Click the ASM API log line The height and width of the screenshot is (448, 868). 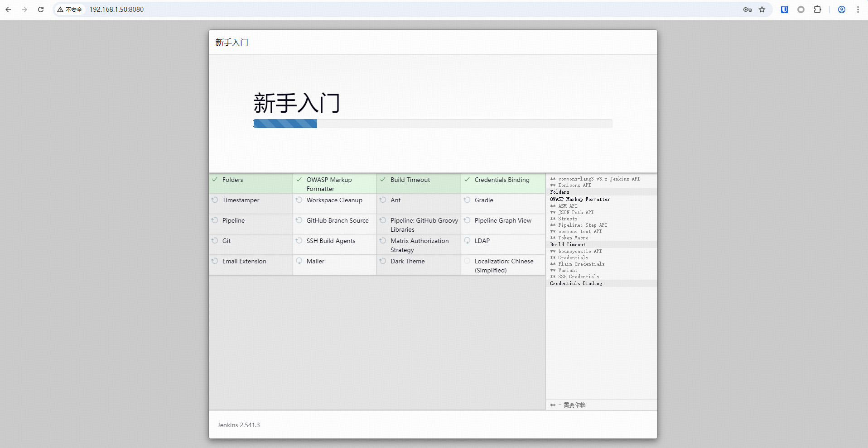[x=564, y=206]
